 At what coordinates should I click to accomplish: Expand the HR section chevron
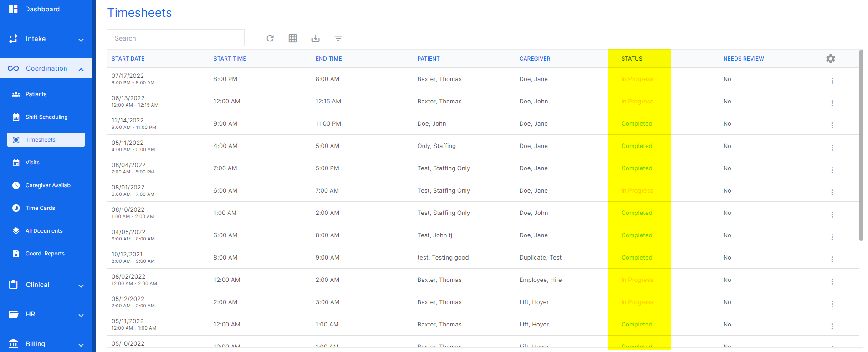coord(81,315)
